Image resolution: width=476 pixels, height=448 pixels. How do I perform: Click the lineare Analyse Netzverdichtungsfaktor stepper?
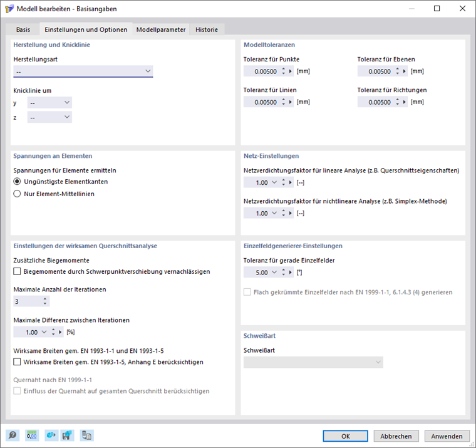[284, 182]
